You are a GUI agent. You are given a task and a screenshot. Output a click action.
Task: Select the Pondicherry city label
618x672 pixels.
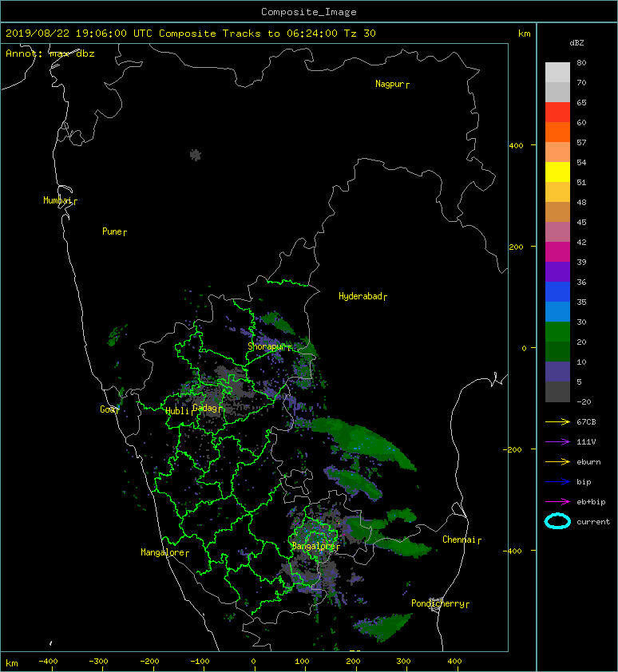(x=440, y=603)
